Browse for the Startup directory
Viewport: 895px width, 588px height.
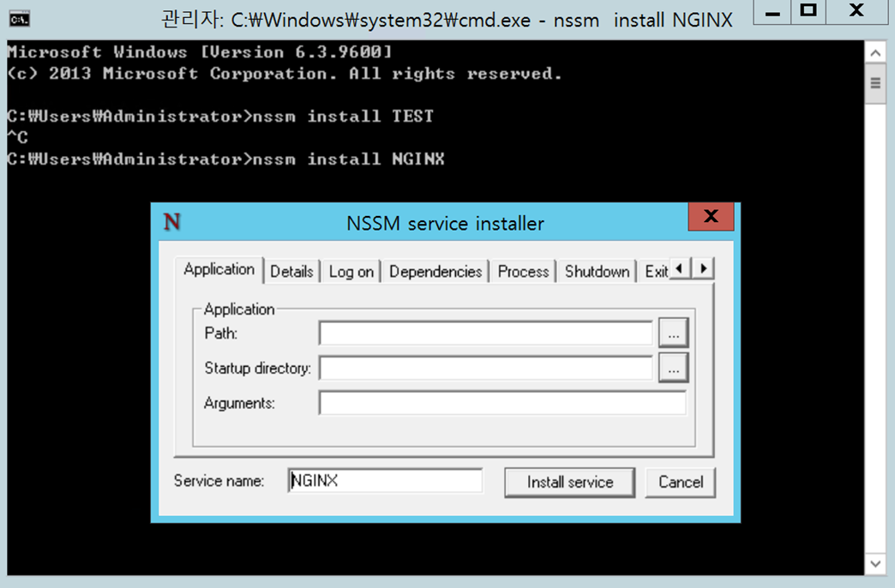click(673, 368)
